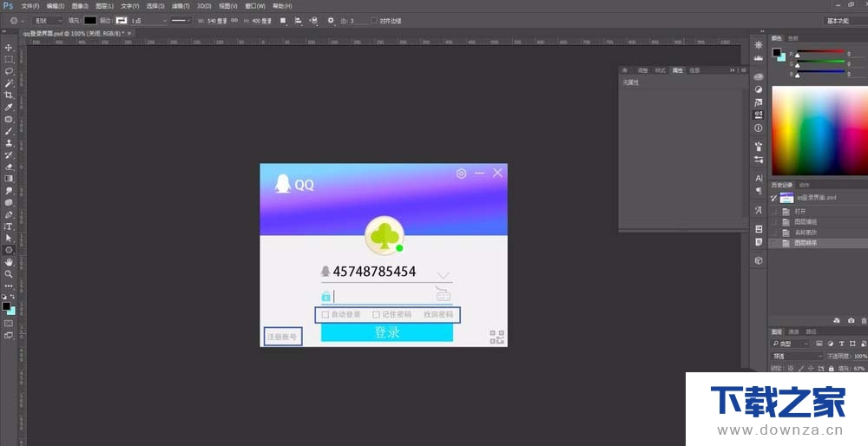Screen dimensions: 868x446
Task: Open path operations square icon in options bar
Action: pyautogui.click(x=283, y=21)
